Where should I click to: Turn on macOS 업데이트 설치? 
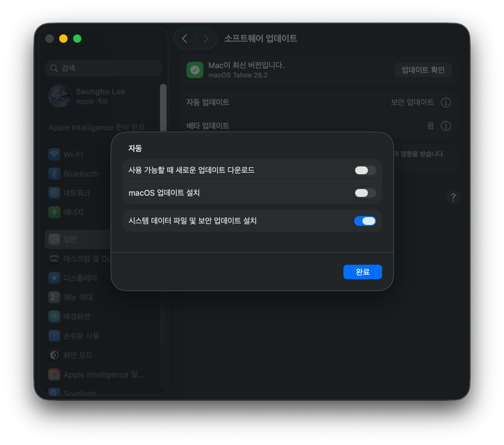[365, 193]
